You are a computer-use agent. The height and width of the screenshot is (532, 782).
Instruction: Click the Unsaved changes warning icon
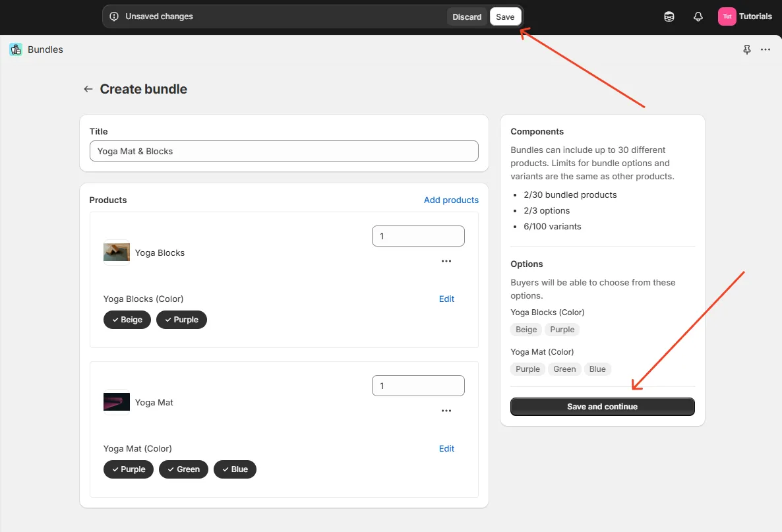tap(114, 16)
